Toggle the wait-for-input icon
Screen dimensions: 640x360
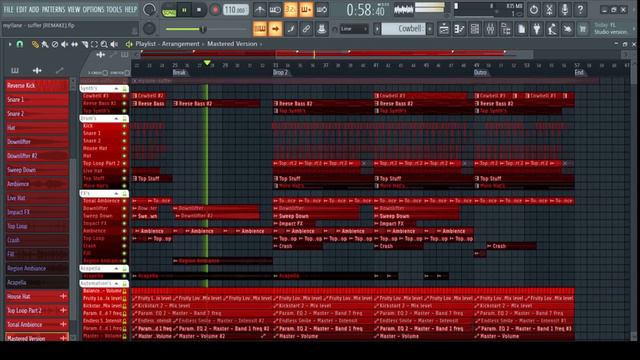pyautogui.click(x=275, y=10)
